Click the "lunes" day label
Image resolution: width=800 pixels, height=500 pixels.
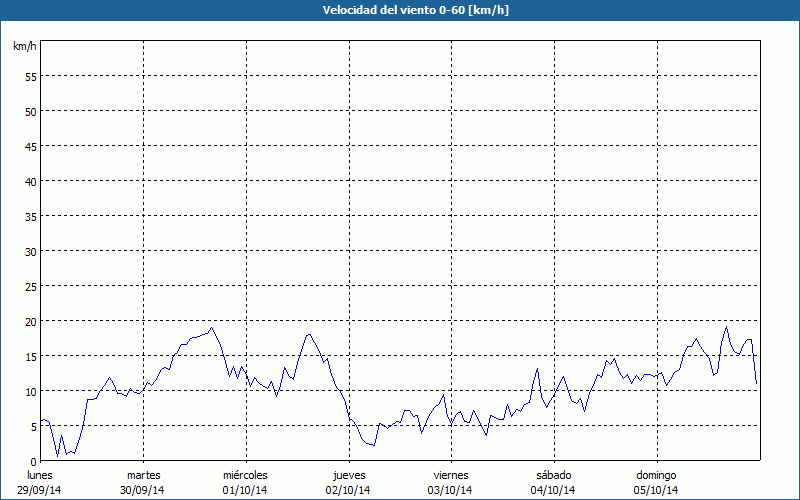tap(40, 474)
